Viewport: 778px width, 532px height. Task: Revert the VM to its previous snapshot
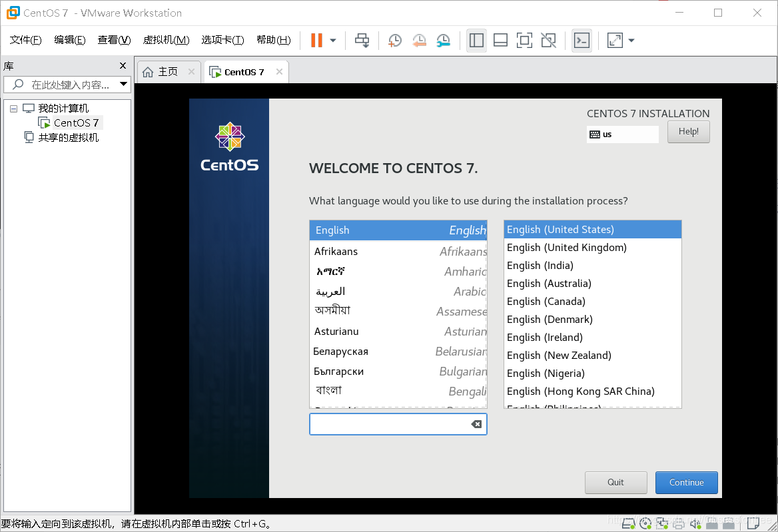tap(419, 40)
